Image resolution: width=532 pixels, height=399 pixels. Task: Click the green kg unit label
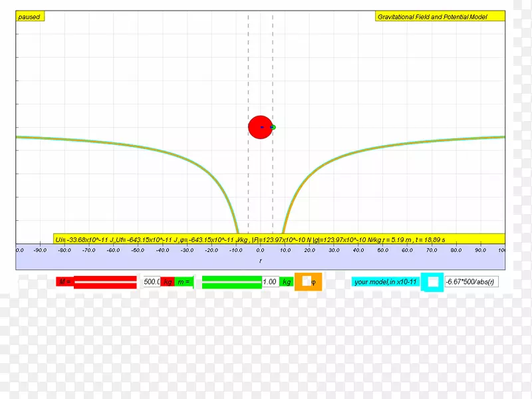287,282
